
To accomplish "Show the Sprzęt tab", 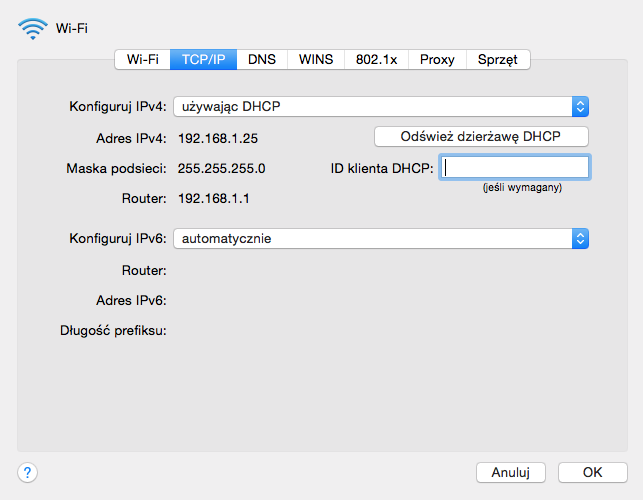I will [x=497, y=60].
